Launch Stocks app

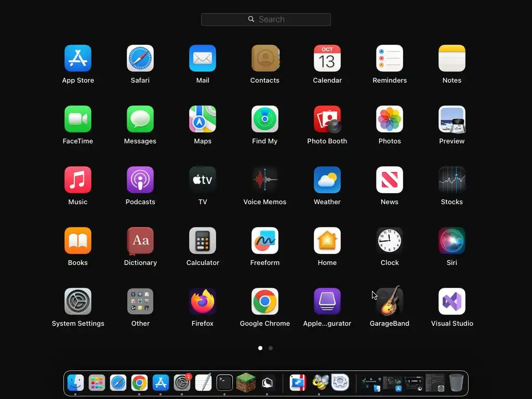(x=452, y=180)
